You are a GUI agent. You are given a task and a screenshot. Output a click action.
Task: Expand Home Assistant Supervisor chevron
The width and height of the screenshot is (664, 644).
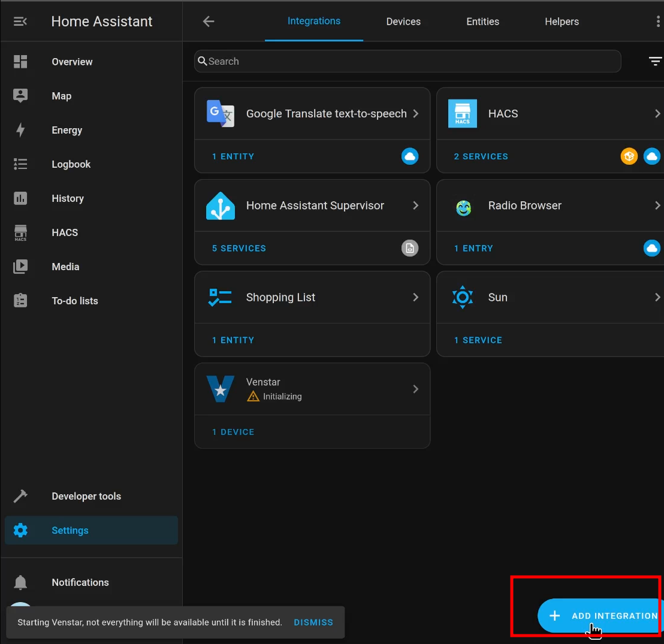[x=415, y=205]
